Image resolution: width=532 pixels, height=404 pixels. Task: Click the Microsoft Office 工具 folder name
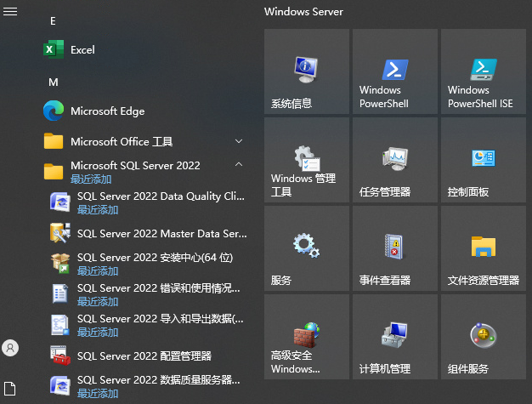coord(122,141)
